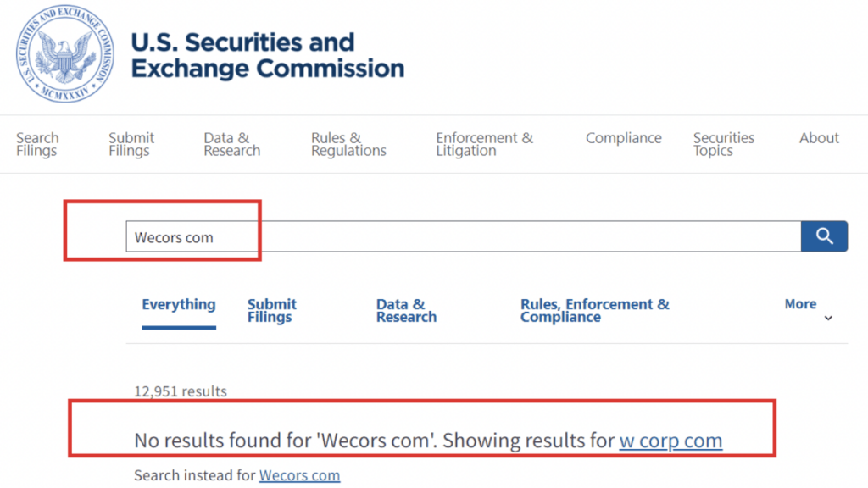The width and height of the screenshot is (868, 488).
Task: Open the About navigation item
Action: 819,138
